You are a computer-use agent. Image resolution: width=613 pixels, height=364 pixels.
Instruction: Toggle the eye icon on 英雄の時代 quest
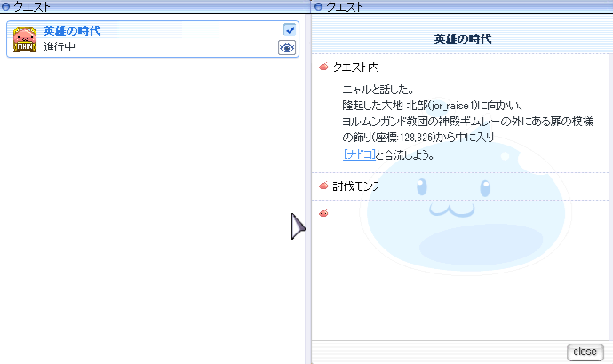pos(287,48)
